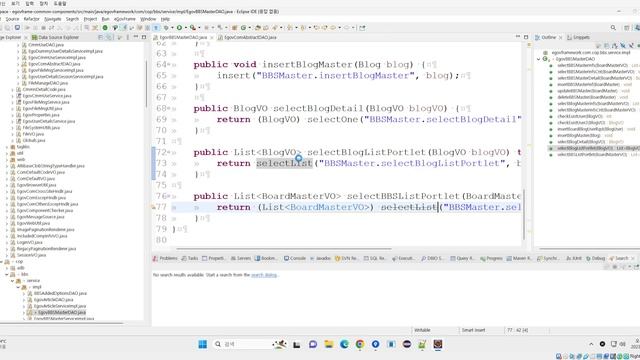This screenshot has height=360, width=640.
Task: Expand the web package node
Action: (x=7, y=160)
